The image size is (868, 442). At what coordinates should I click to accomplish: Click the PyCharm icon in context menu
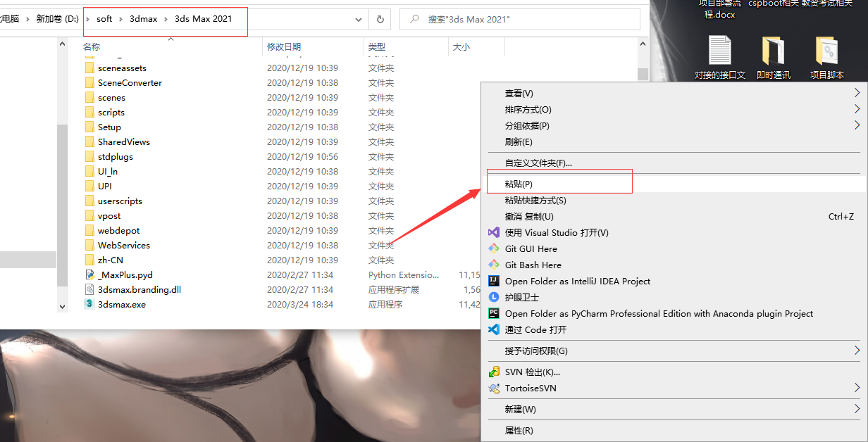(x=494, y=313)
